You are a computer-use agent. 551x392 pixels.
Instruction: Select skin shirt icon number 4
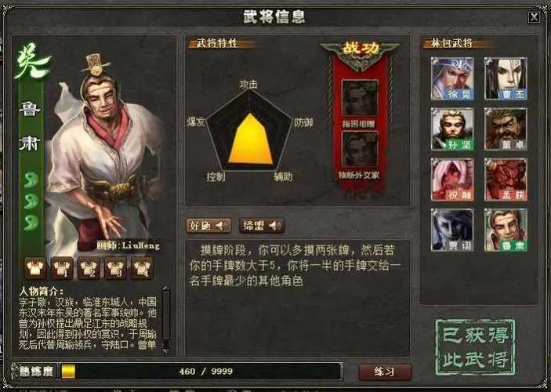pos(142,268)
